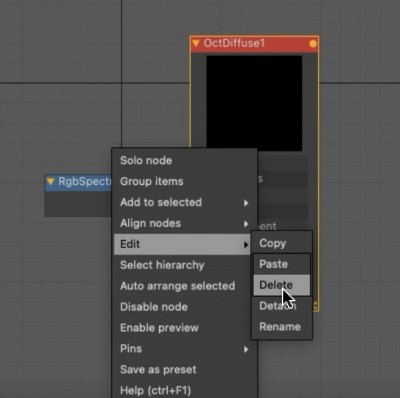
Task: Expand the Pins submenu arrow
Action: click(246, 349)
